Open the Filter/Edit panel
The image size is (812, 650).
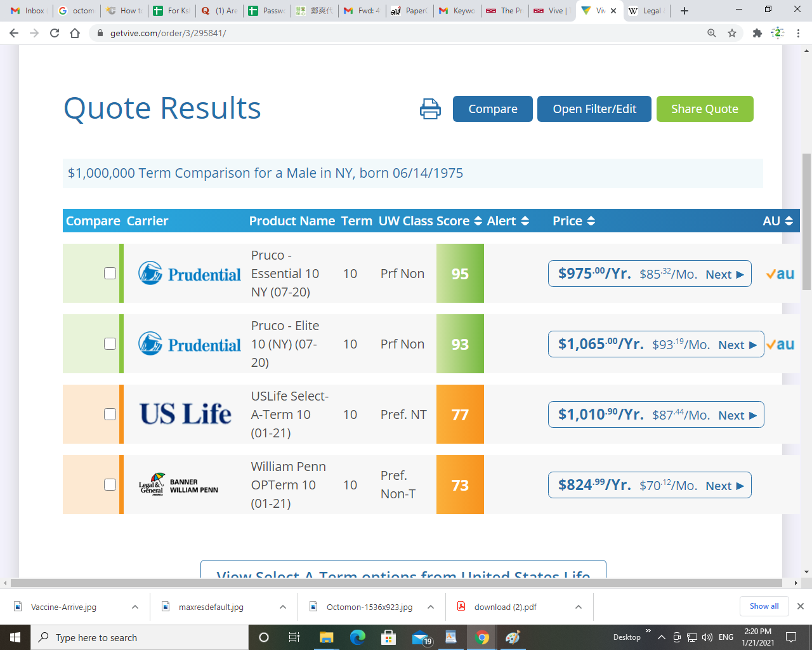point(594,109)
